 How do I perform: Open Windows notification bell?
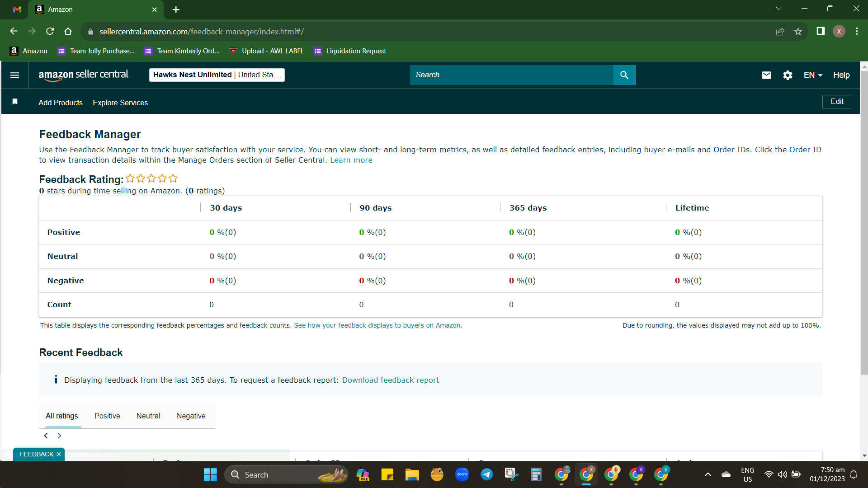(x=854, y=474)
